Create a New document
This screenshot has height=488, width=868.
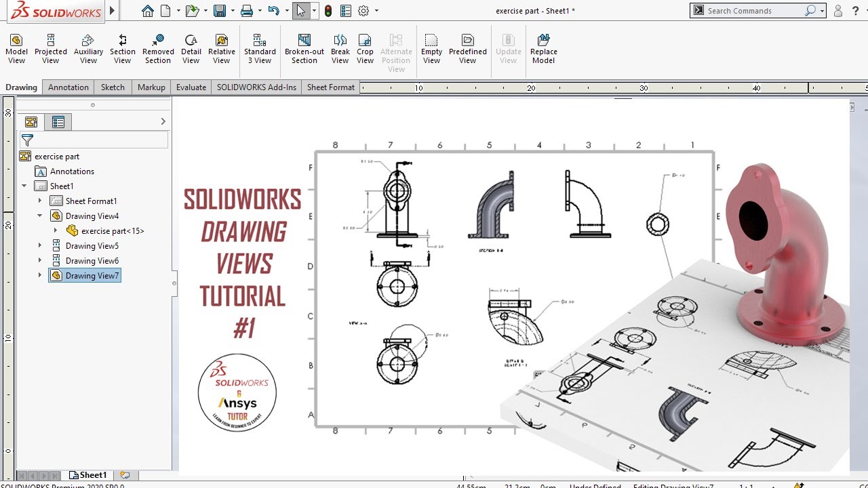click(165, 11)
